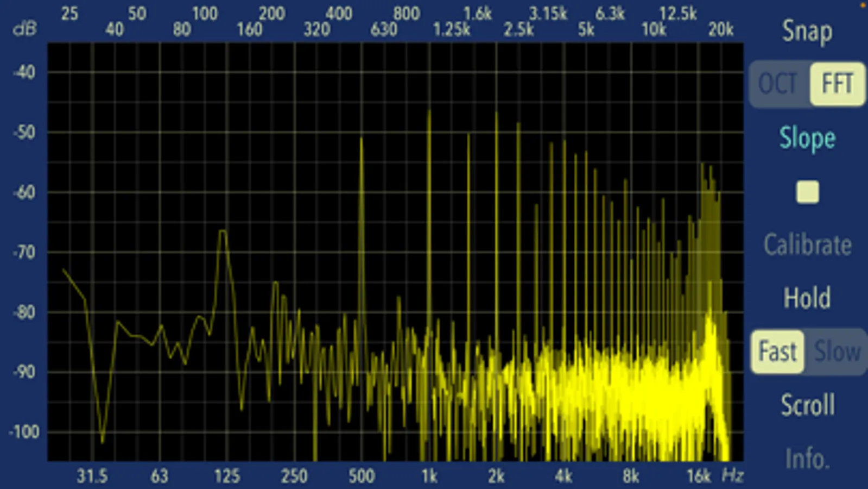This screenshot has height=489, width=868.
Task: Click the -40 level label
Action: (x=24, y=72)
